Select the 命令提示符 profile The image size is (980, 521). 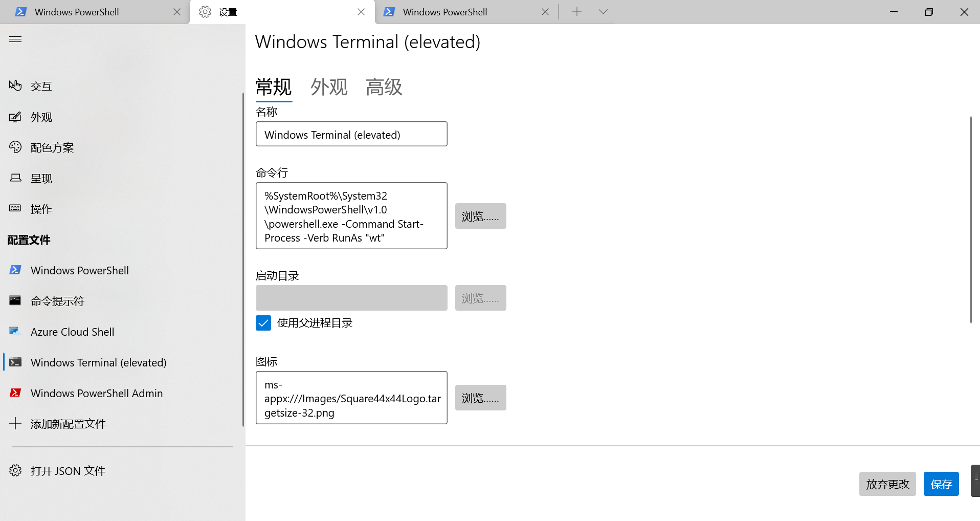(x=57, y=300)
